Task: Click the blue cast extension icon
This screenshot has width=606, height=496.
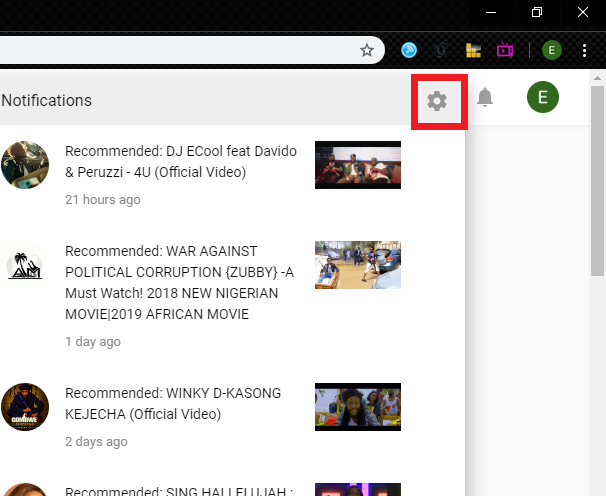Action: pyautogui.click(x=409, y=50)
